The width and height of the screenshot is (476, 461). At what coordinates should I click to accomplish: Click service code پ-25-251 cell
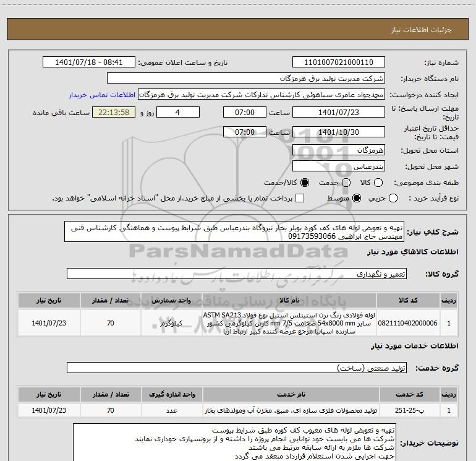point(409,410)
